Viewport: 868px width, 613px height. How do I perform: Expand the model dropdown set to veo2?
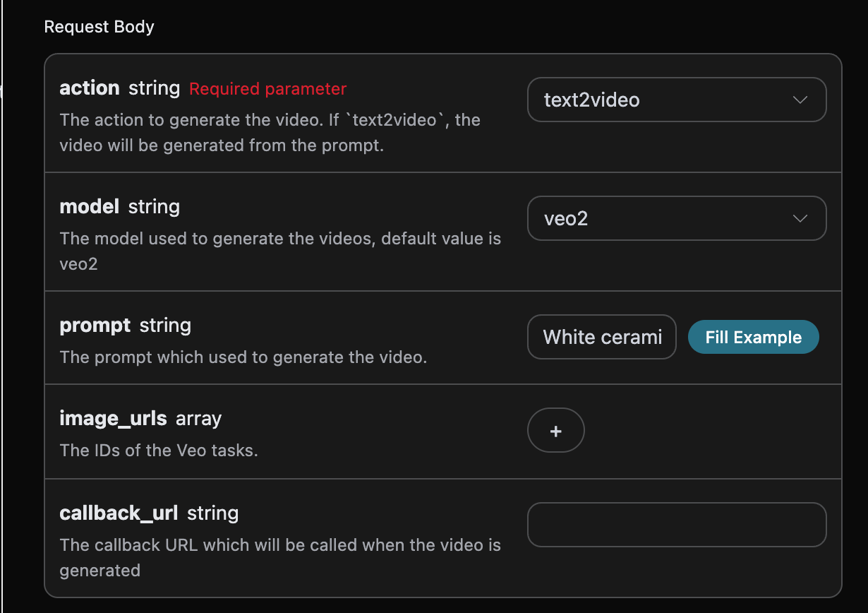coord(662,218)
